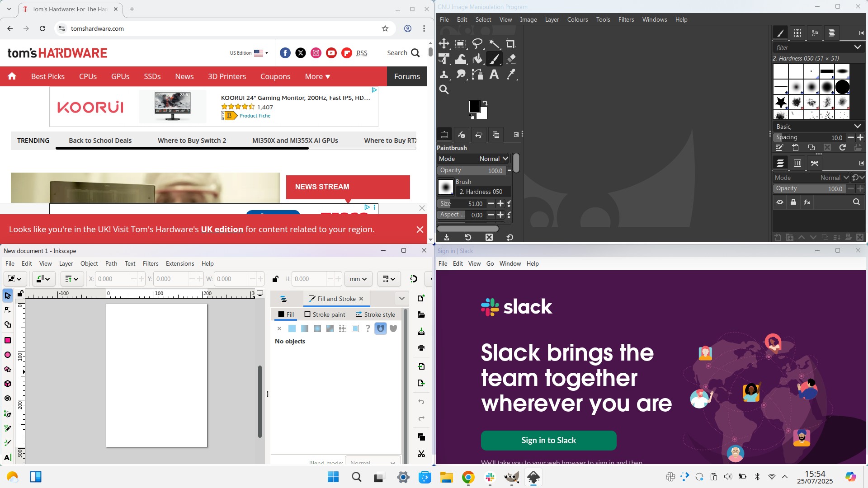Select flat colour fill in Fill and Stroke

[292, 328]
